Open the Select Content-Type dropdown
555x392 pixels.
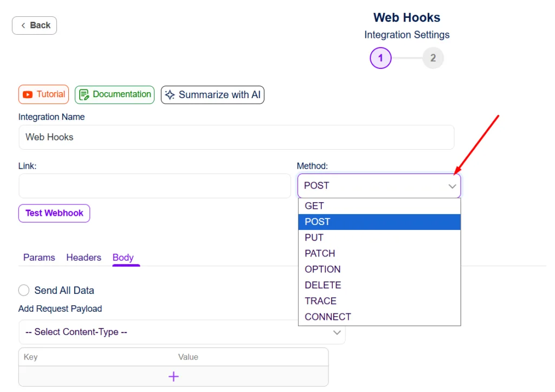pyautogui.click(x=182, y=332)
